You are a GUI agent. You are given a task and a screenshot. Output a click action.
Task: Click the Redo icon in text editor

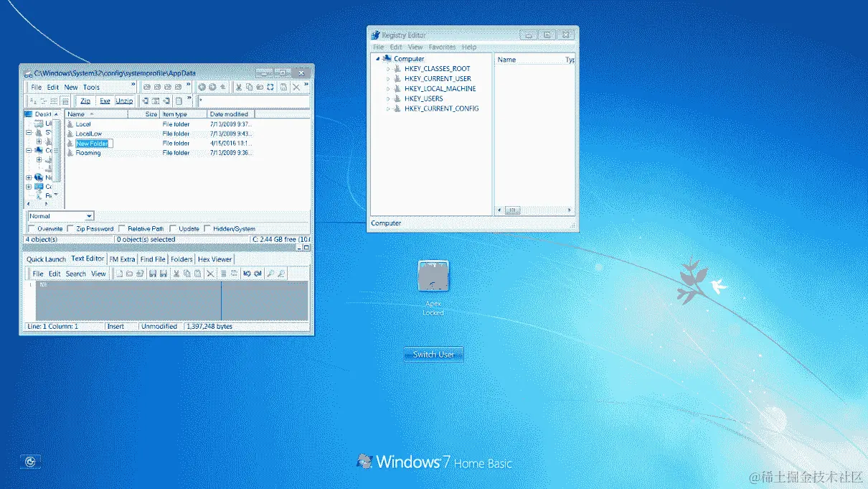[258, 274]
